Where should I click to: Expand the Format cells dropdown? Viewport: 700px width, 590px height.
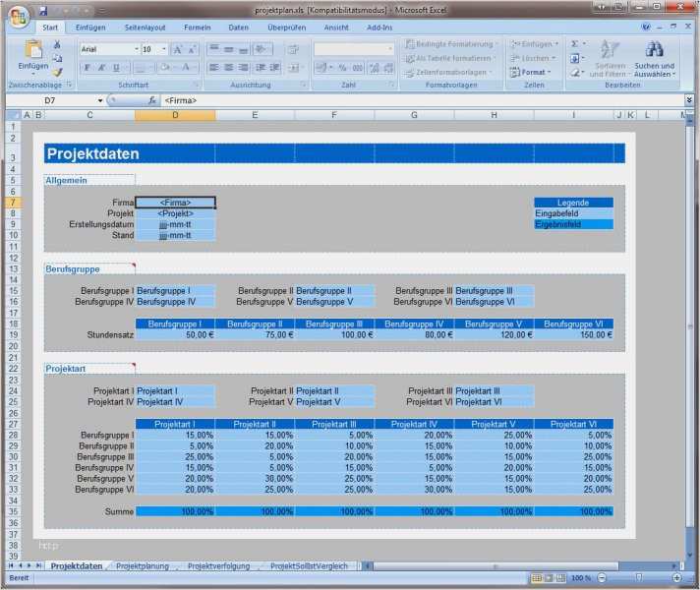[535, 72]
